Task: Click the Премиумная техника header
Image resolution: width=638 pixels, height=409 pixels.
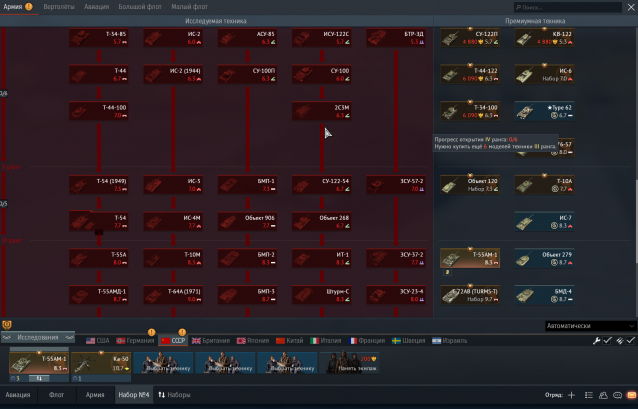Action: click(x=535, y=21)
